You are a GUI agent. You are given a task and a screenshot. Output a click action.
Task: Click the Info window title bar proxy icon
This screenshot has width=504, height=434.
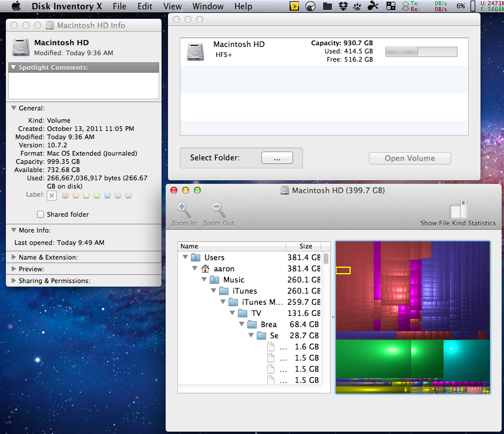pyautogui.click(x=49, y=25)
